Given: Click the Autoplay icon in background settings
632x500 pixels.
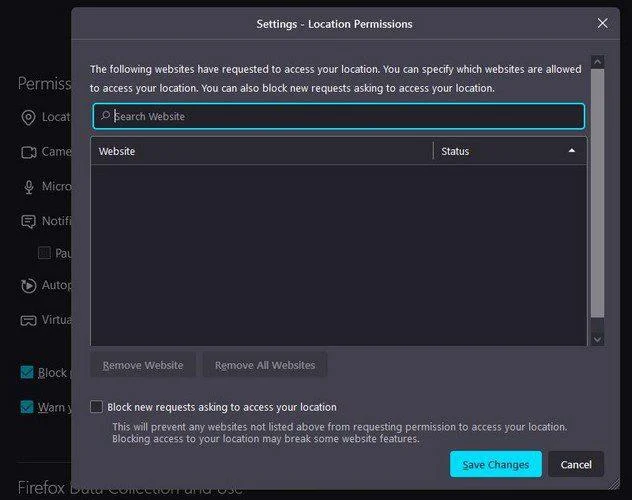Looking at the screenshot, I should pyautogui.click(x=29, y=285).
